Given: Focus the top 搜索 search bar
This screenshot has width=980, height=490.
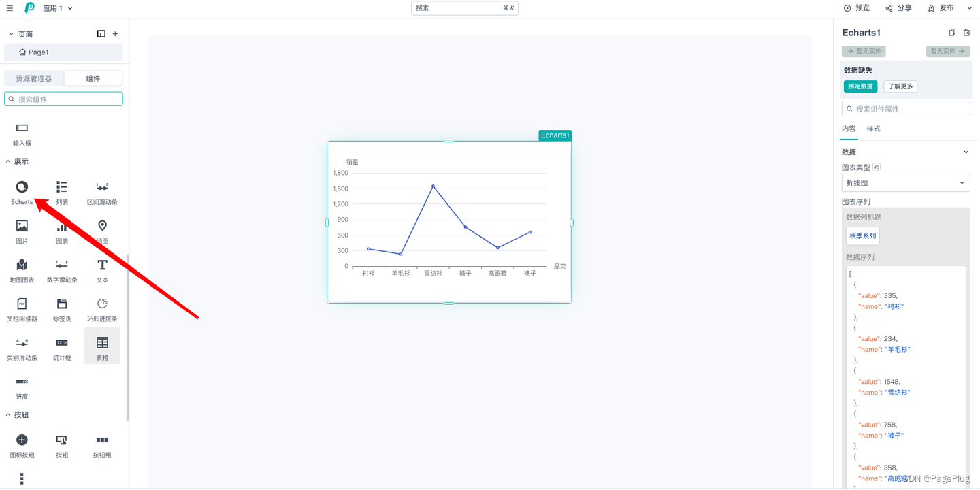Looking at the screenshot, I should pos(465,8).
